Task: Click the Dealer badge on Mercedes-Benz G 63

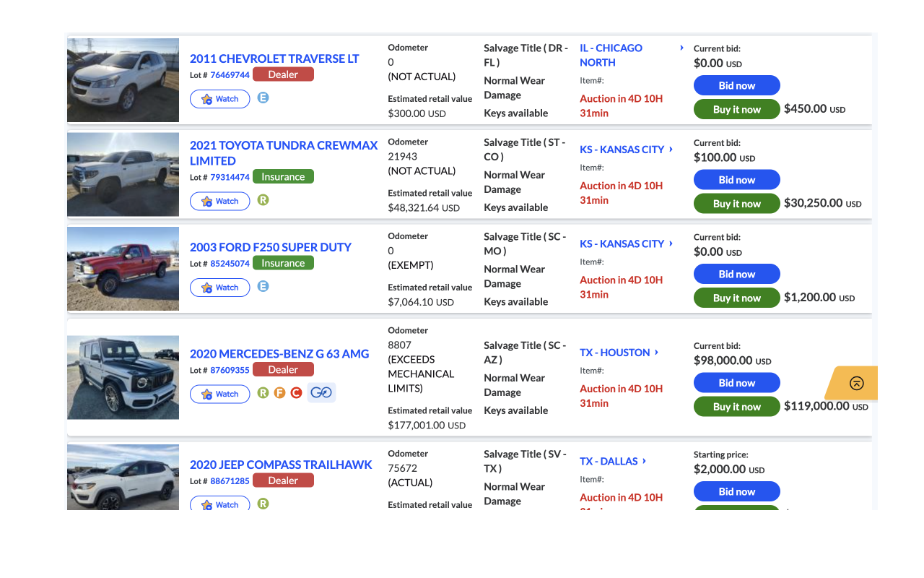Action: click(x=283, y=369)
